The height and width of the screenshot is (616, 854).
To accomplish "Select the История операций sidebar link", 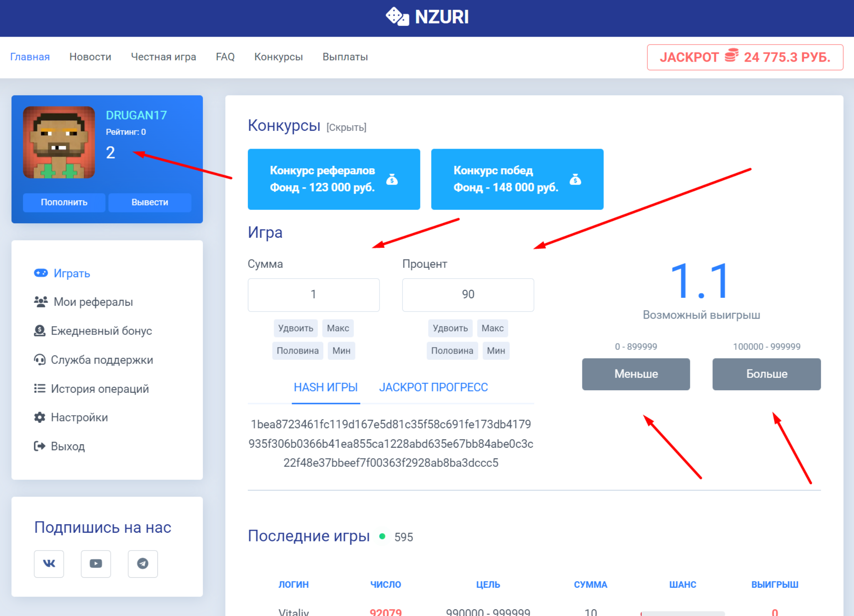I will pos(91,389).
